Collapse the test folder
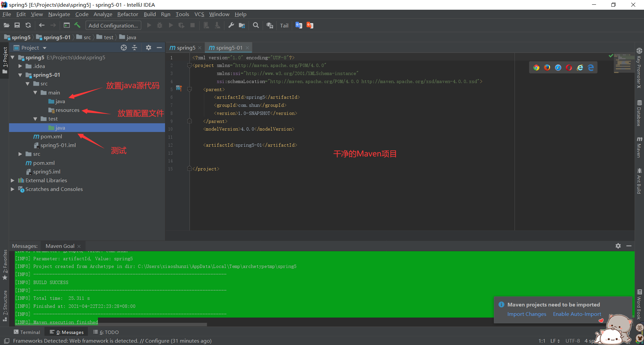This screenshot has height=345, width=644. click(x=36, y=119)
